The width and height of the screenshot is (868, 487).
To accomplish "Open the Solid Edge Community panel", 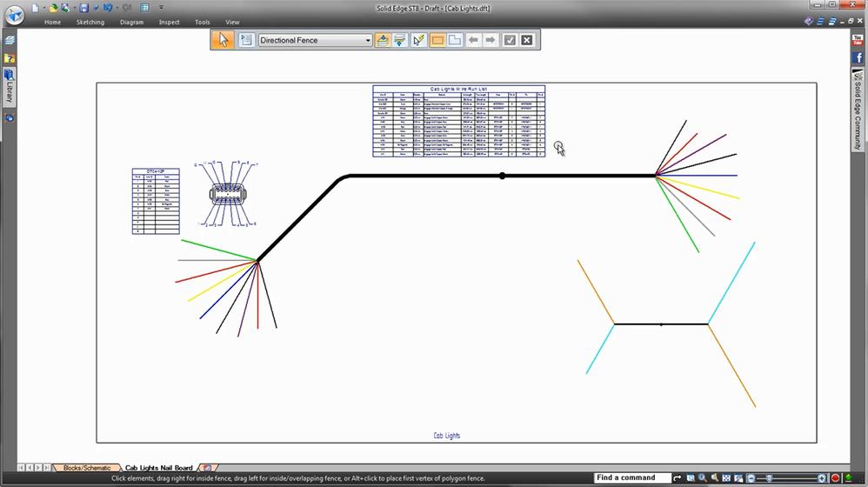I will [858, 110].
